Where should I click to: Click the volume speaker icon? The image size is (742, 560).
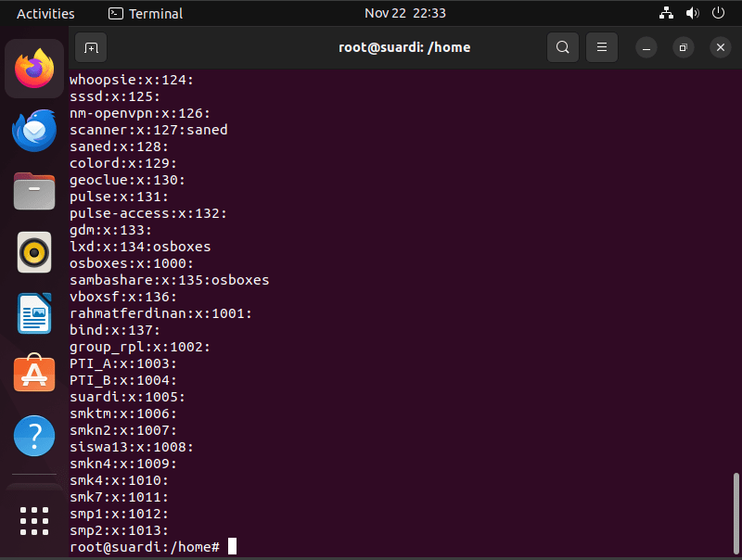pos(692,13)
